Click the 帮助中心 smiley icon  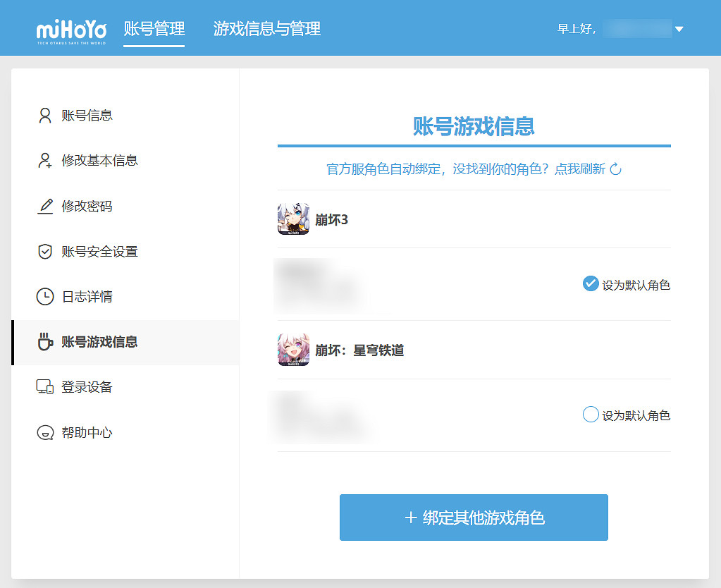pyautogui.click(x=45, y=432)
